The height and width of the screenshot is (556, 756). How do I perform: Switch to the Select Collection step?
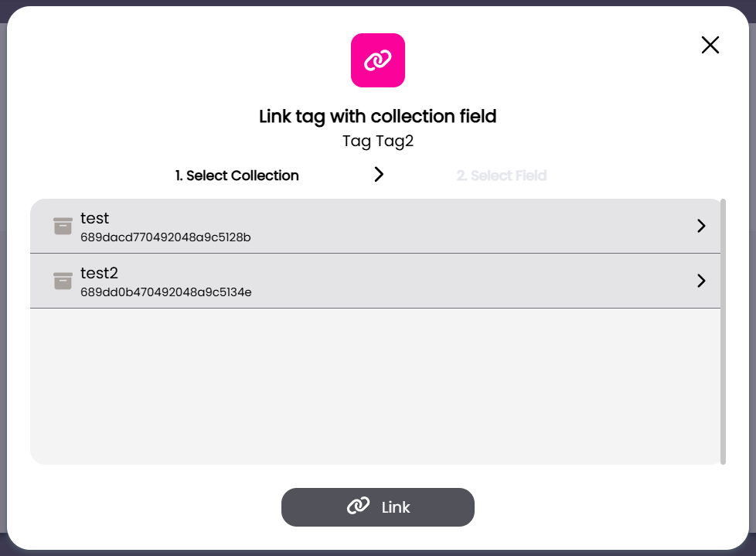click(237, 176)
